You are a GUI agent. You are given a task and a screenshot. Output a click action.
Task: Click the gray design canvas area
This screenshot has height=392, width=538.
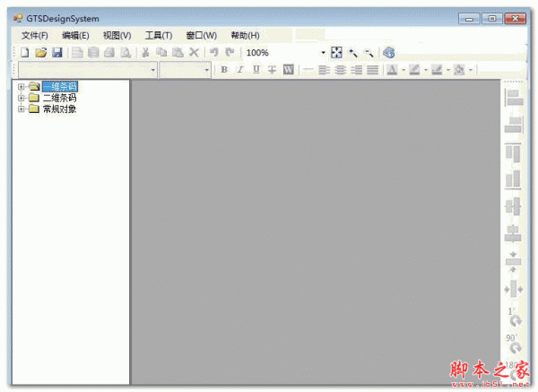coord(316,231)
